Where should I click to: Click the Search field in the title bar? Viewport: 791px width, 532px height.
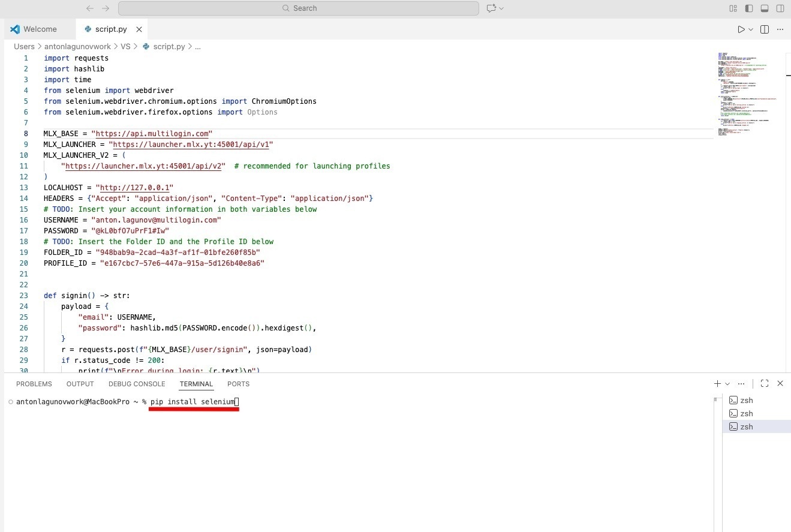299,8
